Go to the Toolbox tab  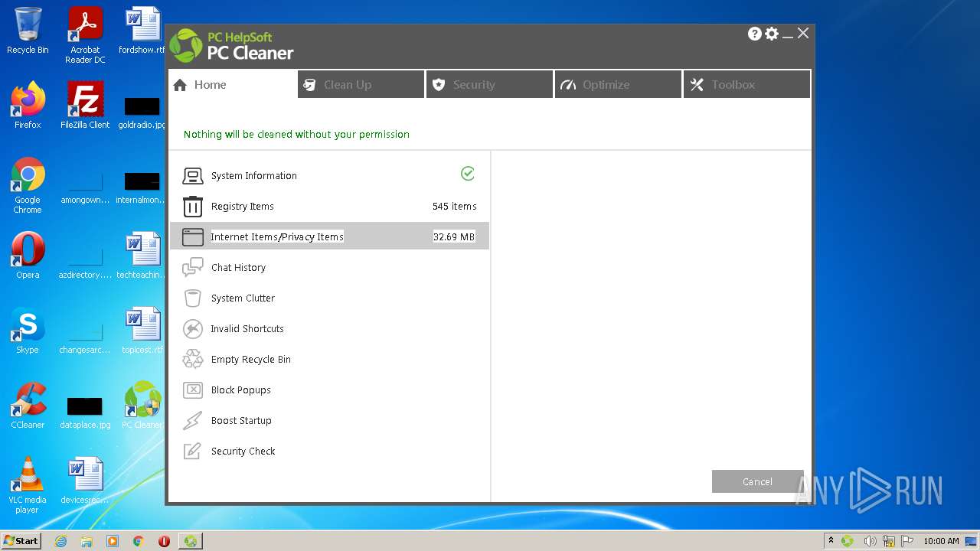click(x=747, y=85)
